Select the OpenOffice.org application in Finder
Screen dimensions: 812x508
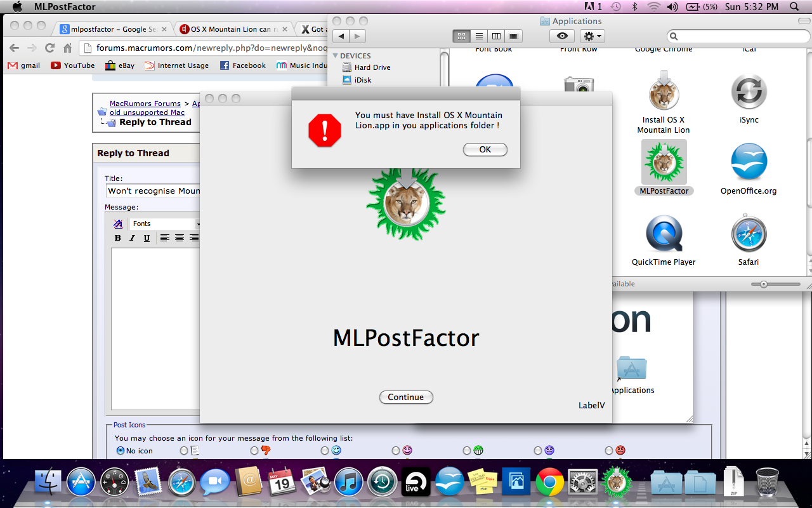(x=749, y=162)
